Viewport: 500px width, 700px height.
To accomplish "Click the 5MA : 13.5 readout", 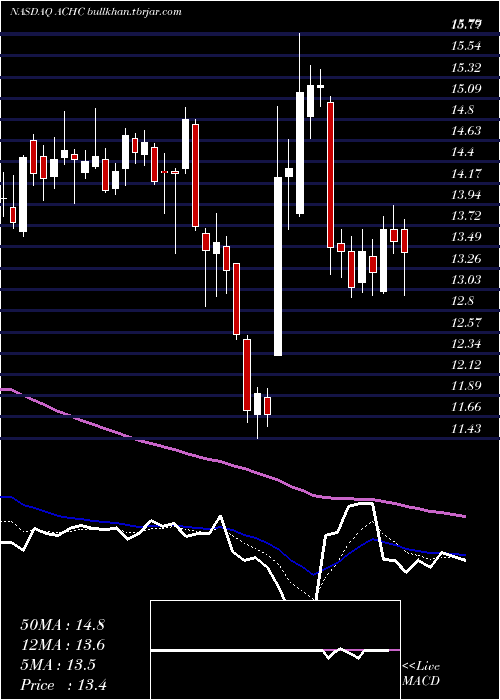I will coord(58,665).
